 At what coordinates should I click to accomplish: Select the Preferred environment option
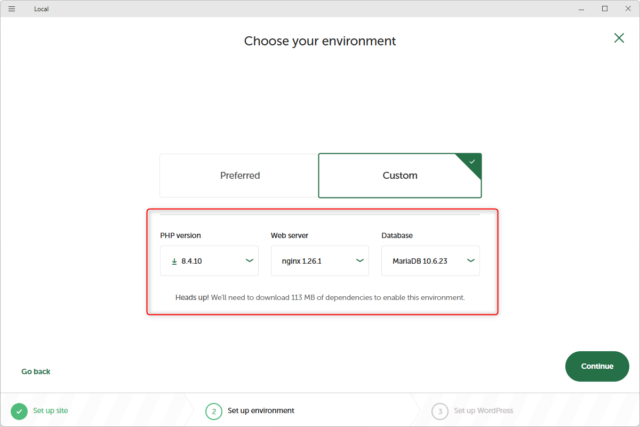[x=239, y=176]
